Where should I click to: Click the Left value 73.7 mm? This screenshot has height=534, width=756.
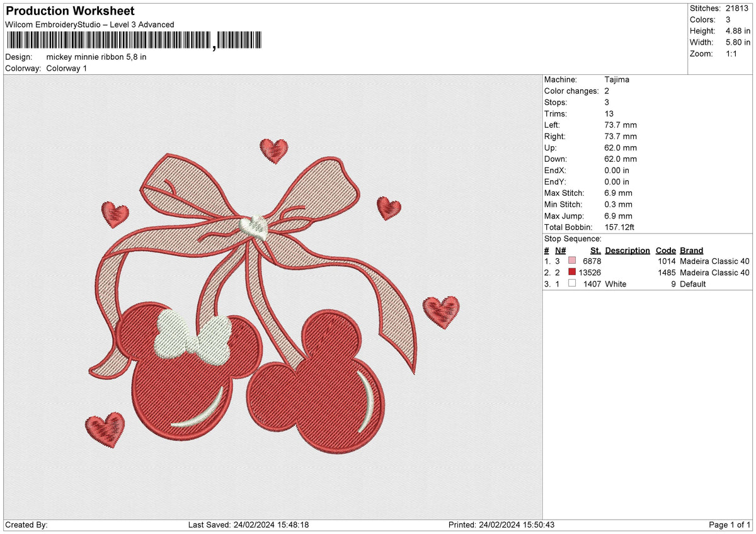pos(621,125)
